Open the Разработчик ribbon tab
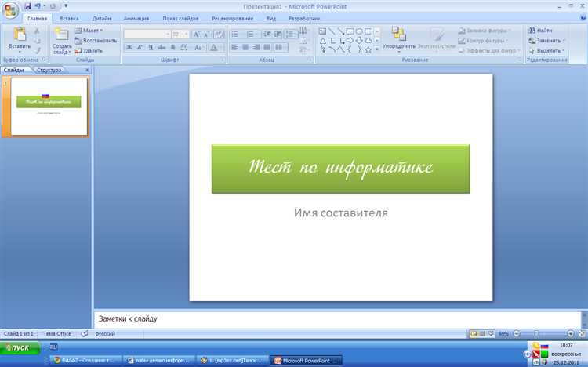Image resolution: width=588 pixels, height=367 pixels. pos(304,18)
